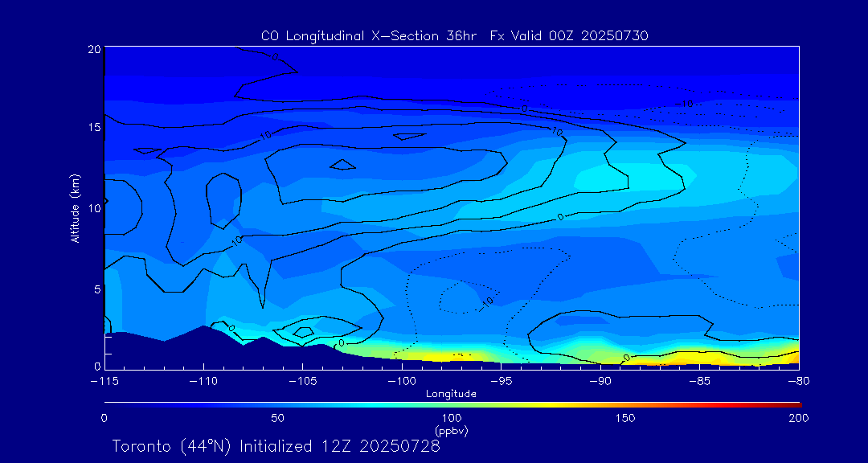This screenshot has width=868, height=463.
Task: Click the rainbow color scale bar
Action: [x=452, y=405]
